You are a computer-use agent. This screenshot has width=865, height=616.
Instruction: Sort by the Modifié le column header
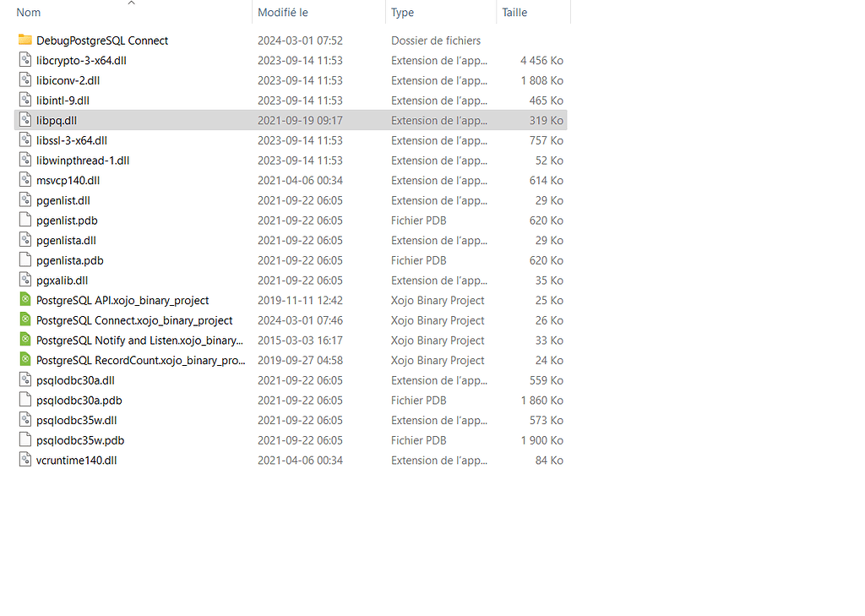click(283, 13)
